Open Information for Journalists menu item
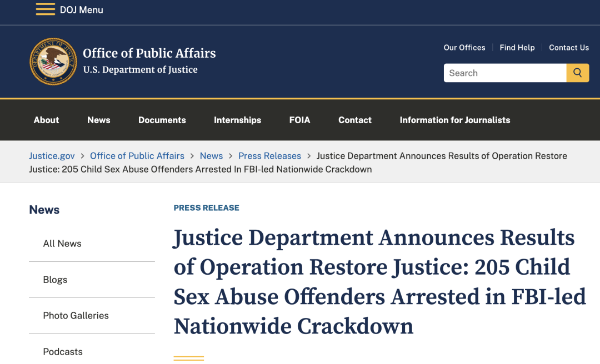 tap(454, 120)
